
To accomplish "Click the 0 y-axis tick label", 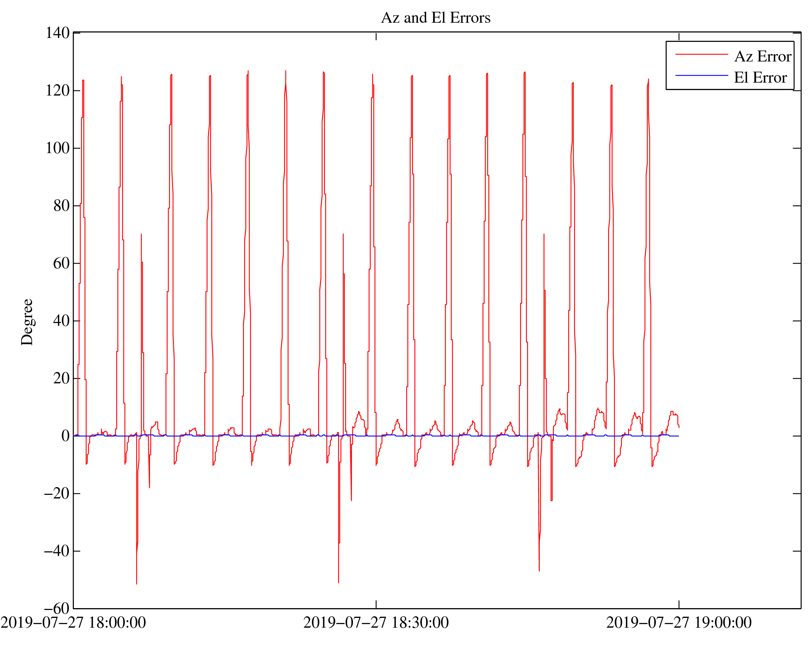I will click(65, 436).
